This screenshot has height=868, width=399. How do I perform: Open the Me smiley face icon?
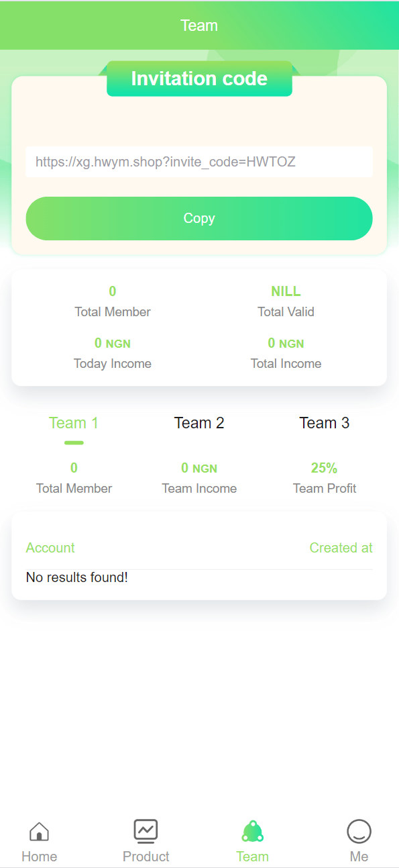(x=359, y=832)
